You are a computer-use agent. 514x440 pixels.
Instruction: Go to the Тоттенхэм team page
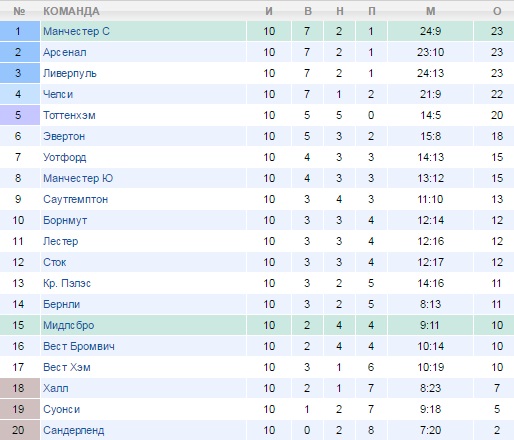point(69,115)
